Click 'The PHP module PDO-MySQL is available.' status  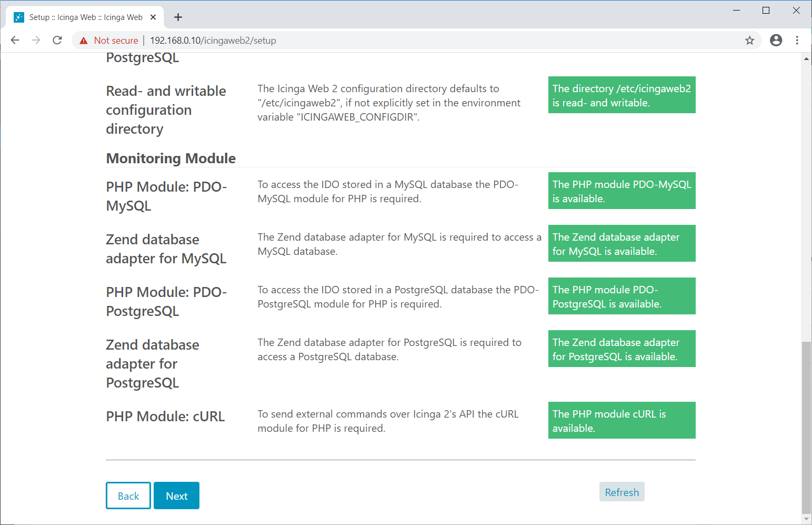click(x=621, y=191)
